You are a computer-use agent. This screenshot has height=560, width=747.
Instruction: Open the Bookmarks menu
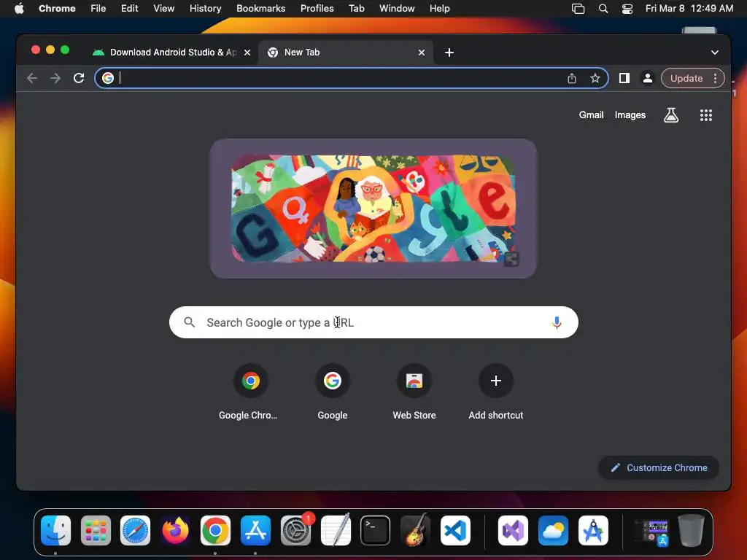point(260,9)
